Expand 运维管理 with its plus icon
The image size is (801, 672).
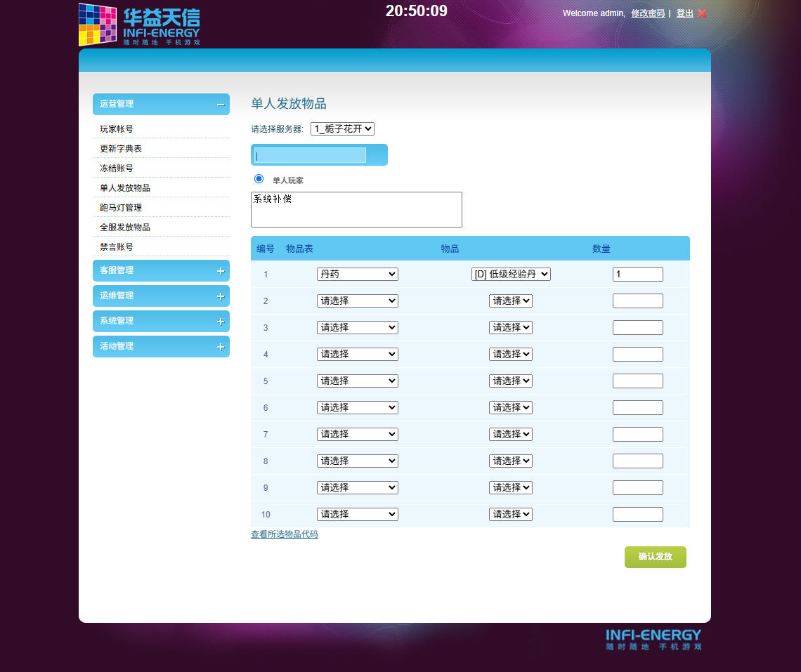221,296
